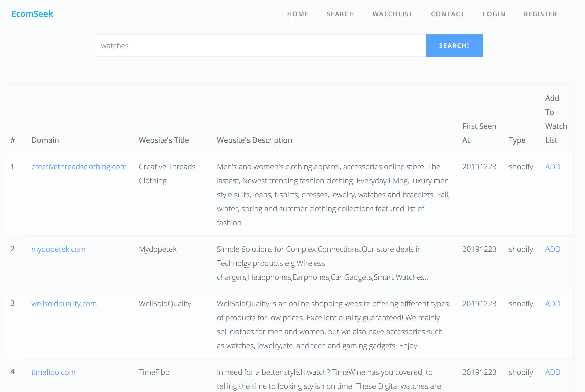Focus the watches search input field
585x392 pixels.
(x=260, y=46)
